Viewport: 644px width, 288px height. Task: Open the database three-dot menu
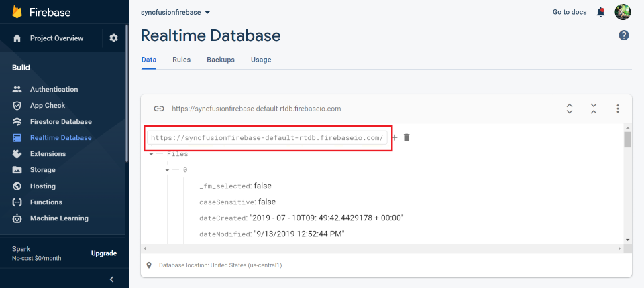pyautogui.click(x=617, y=109)
